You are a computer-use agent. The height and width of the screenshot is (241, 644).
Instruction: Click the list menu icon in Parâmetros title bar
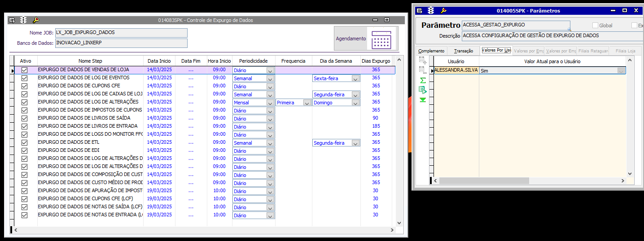coord(420,11)
